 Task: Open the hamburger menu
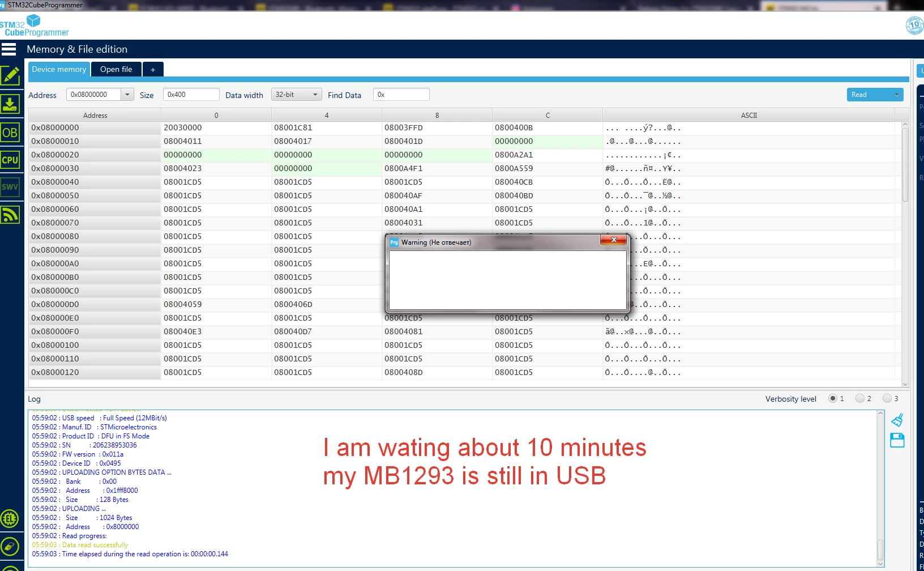pos(8,49)
